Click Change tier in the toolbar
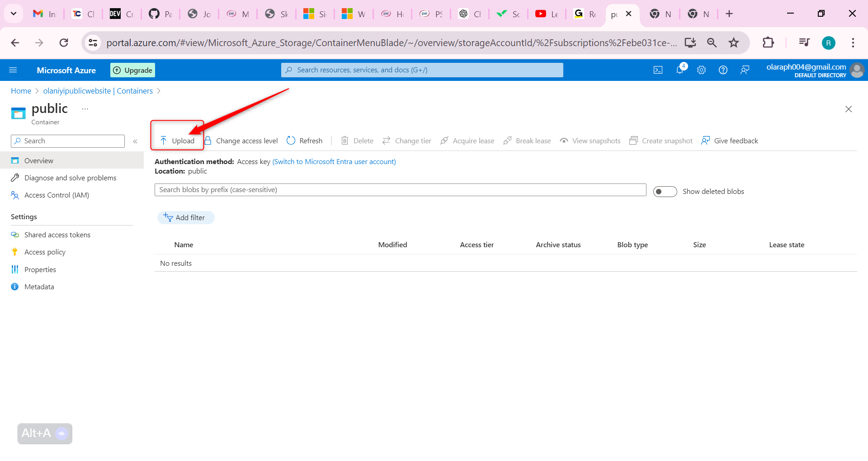868x461 pixels. tap(407, 141)
